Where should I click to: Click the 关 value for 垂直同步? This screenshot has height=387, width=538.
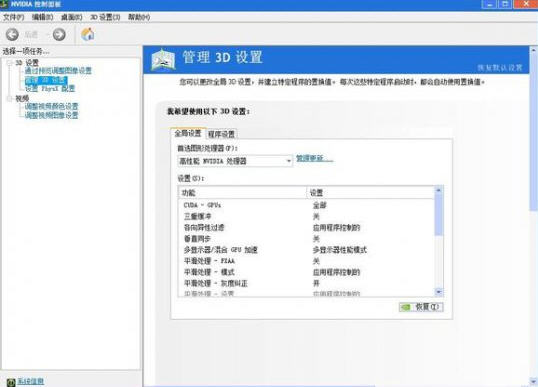(316, 239)
